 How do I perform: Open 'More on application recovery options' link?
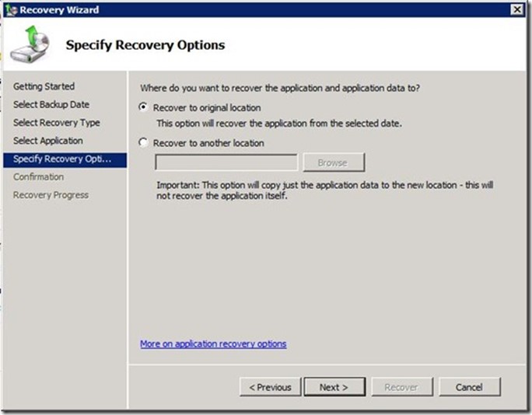click(x=213, y=344)
